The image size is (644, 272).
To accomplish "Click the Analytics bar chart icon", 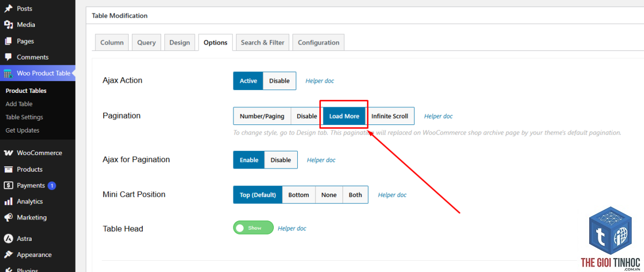I will point(9,201).
